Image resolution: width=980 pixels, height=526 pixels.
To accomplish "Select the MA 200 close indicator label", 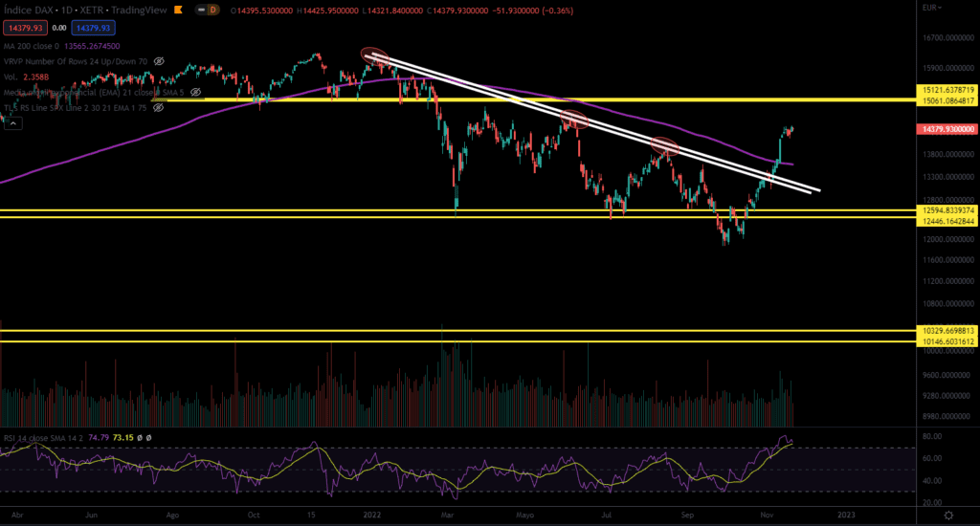I will (32, 45).
